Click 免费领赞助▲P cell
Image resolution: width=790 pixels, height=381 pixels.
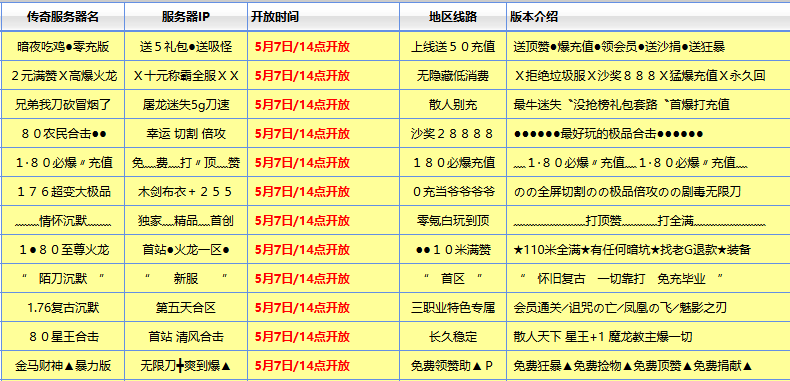pos(453,365)
